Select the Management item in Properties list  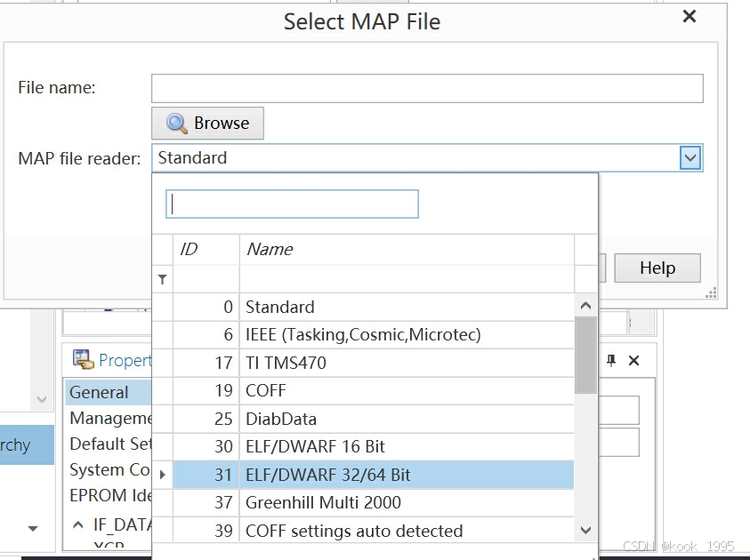(110, 419)
